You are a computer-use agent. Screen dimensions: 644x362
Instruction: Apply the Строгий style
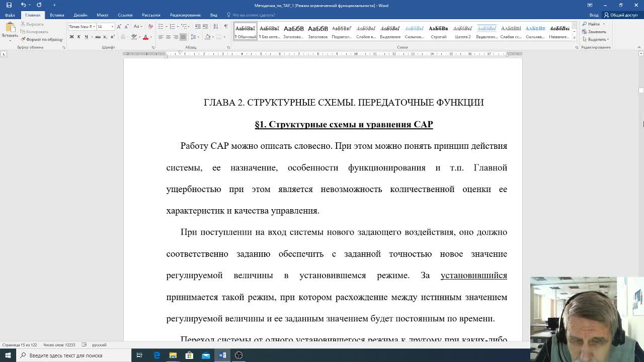click(x=438, y=32)
